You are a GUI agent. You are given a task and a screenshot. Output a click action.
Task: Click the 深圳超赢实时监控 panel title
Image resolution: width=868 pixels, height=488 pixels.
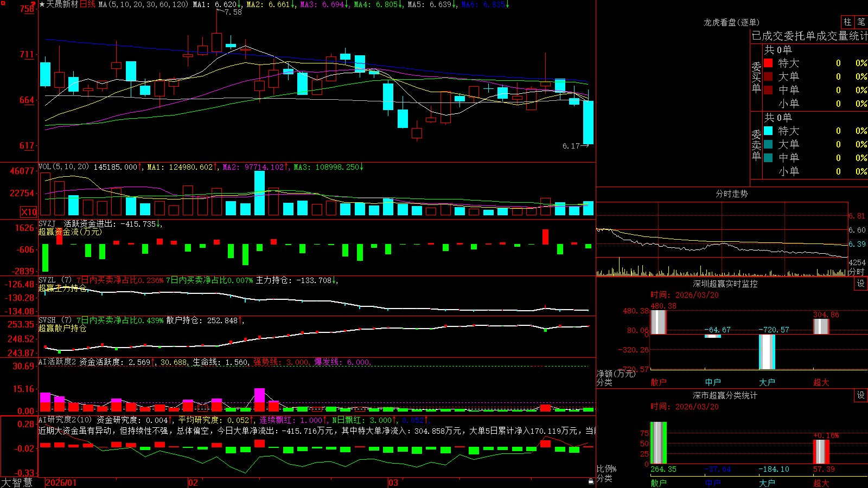[x=725, y=284]
